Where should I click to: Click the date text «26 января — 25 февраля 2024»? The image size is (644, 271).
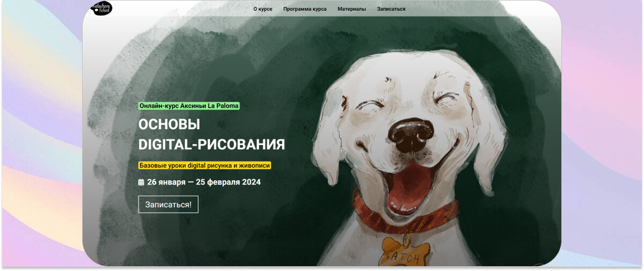[204, 182]
